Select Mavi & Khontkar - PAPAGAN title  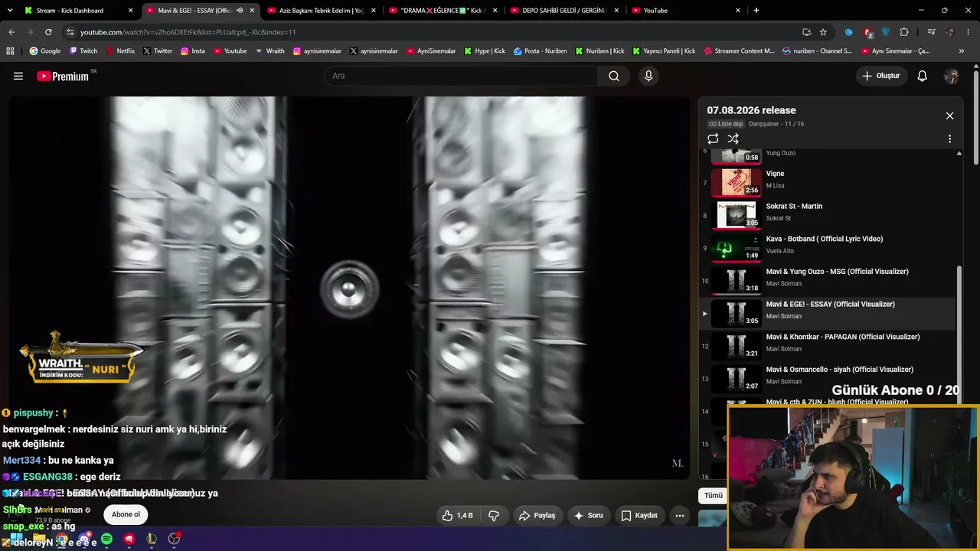(x=842, y=337)
